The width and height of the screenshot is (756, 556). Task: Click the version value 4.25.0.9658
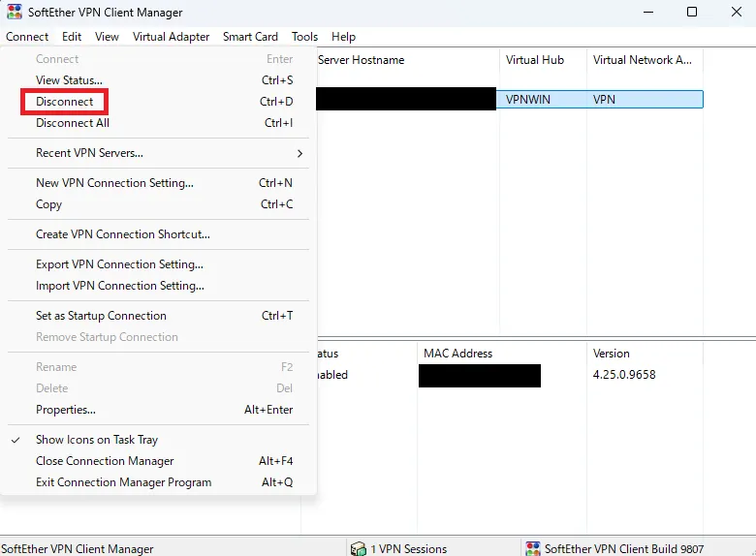624,374
